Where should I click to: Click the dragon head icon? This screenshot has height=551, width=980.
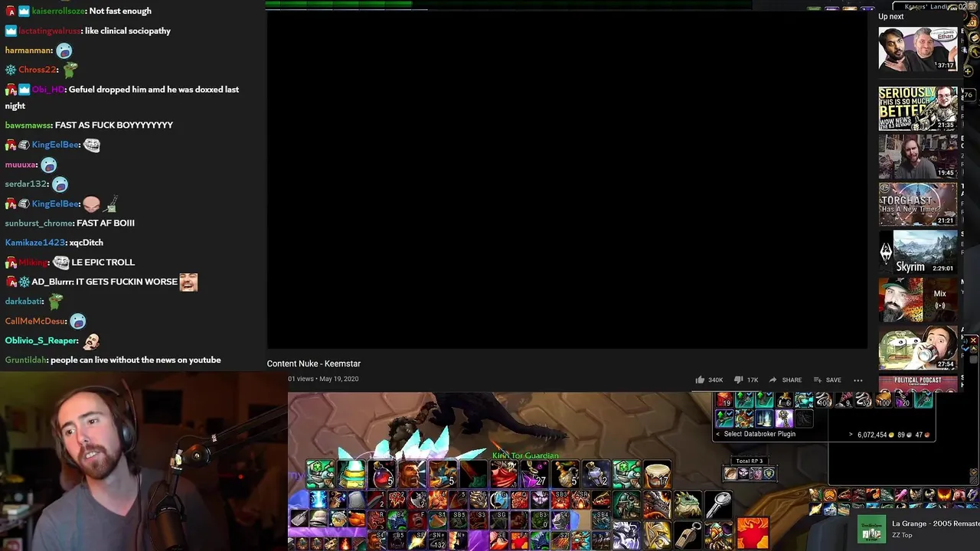coord(657,505)
